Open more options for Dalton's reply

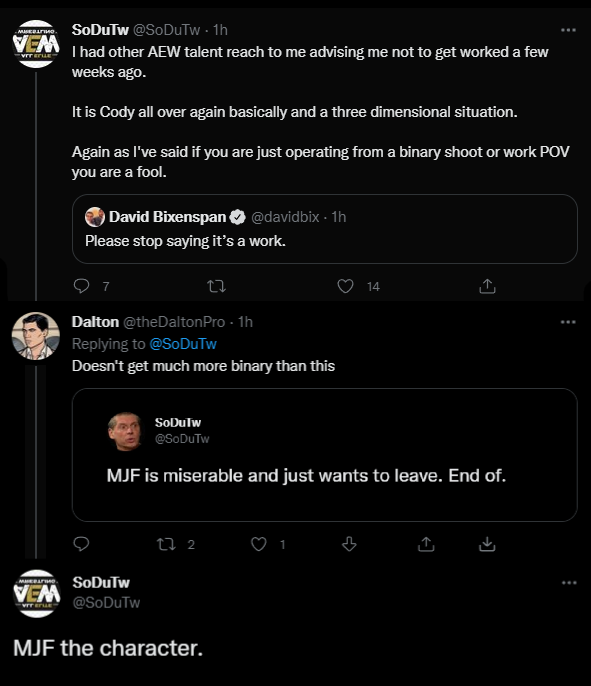tap(568, 322)
